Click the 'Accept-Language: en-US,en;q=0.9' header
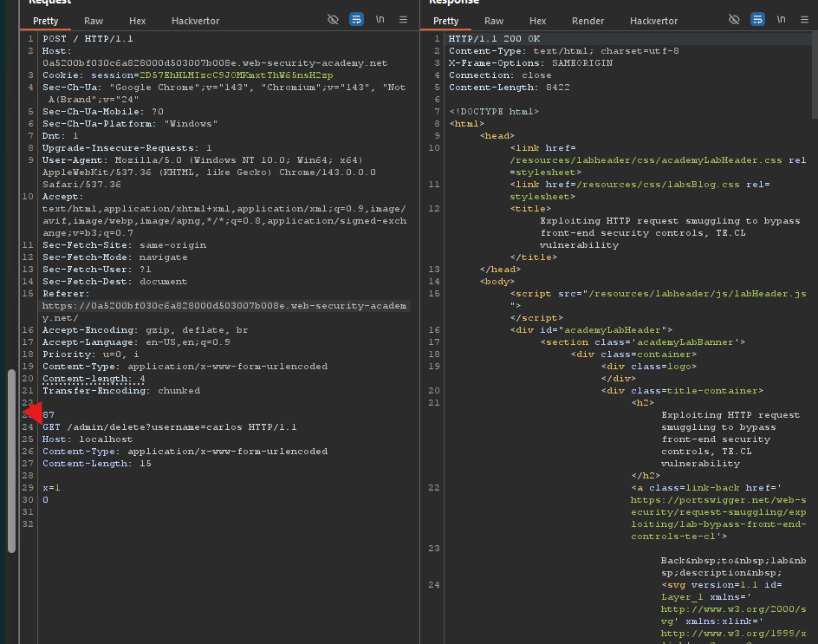The width and height of the screenshot is (818, 644). pyautogui.click(x=136, y=342)
